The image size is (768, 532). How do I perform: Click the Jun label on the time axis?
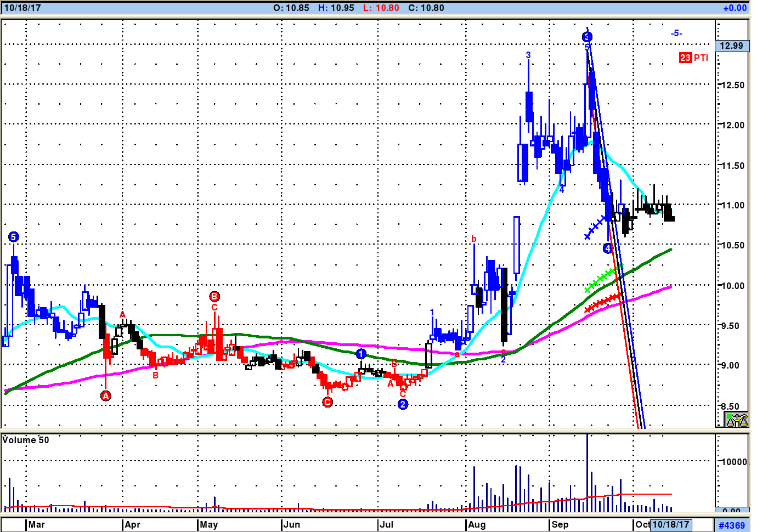291,524
